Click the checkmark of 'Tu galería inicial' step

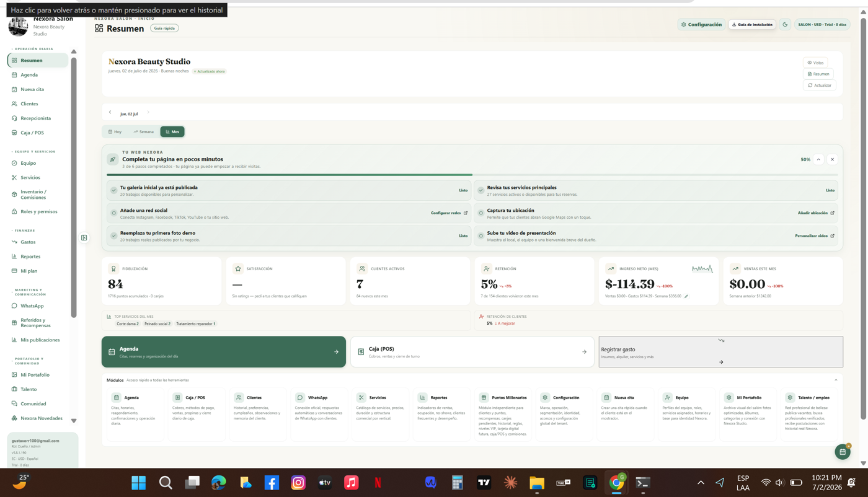[114, 190]
